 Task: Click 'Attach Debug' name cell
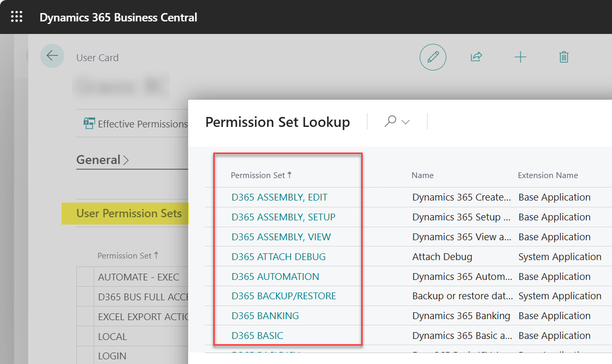(x=442, y=257)
